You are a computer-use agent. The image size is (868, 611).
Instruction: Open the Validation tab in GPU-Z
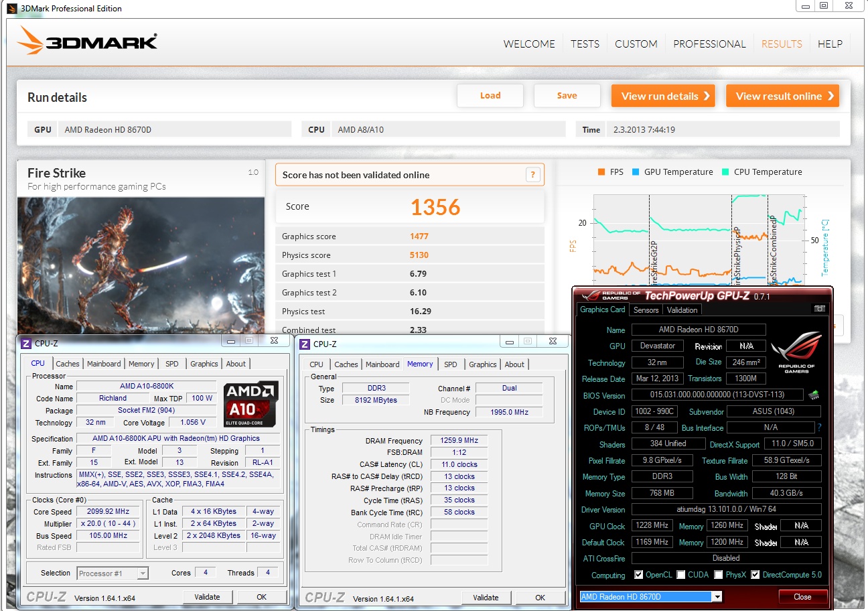(x=682, y=310)
